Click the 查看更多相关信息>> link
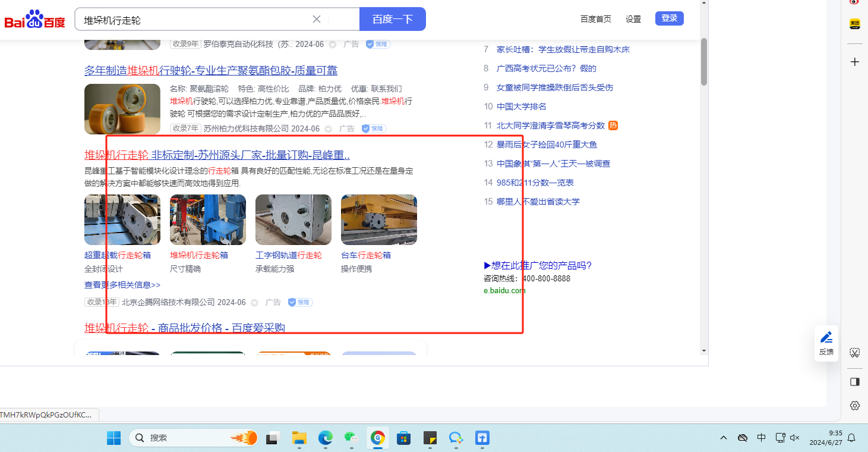 (x=122, y=285)
